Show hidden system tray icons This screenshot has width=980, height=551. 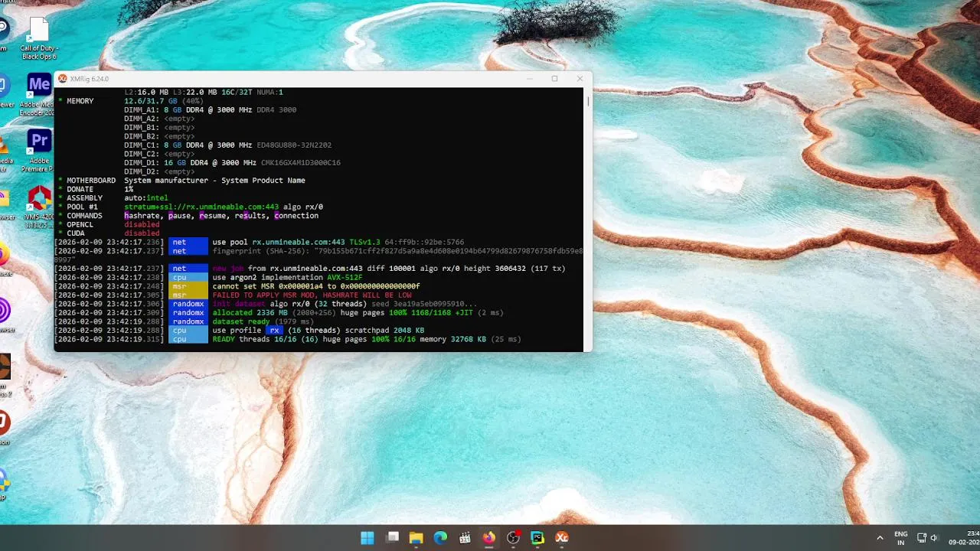click(880, 537)
